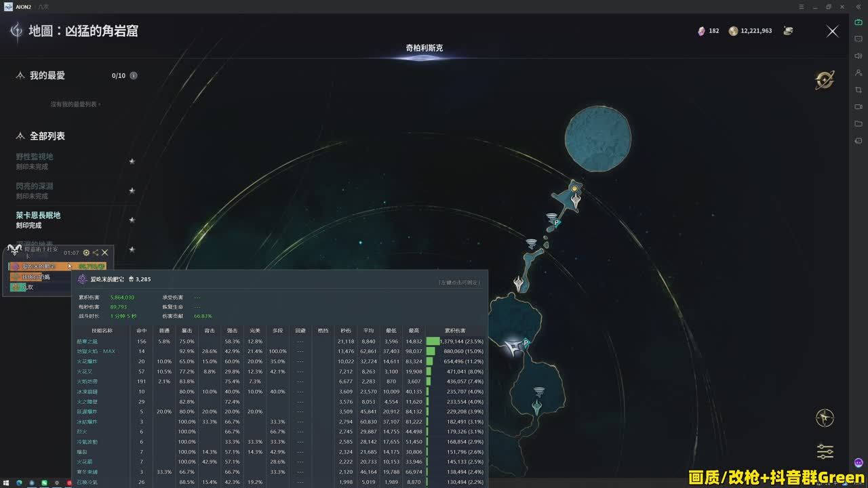Click the purple assistant icon at bottom right
868x488 pixels.
coord(859,462)
